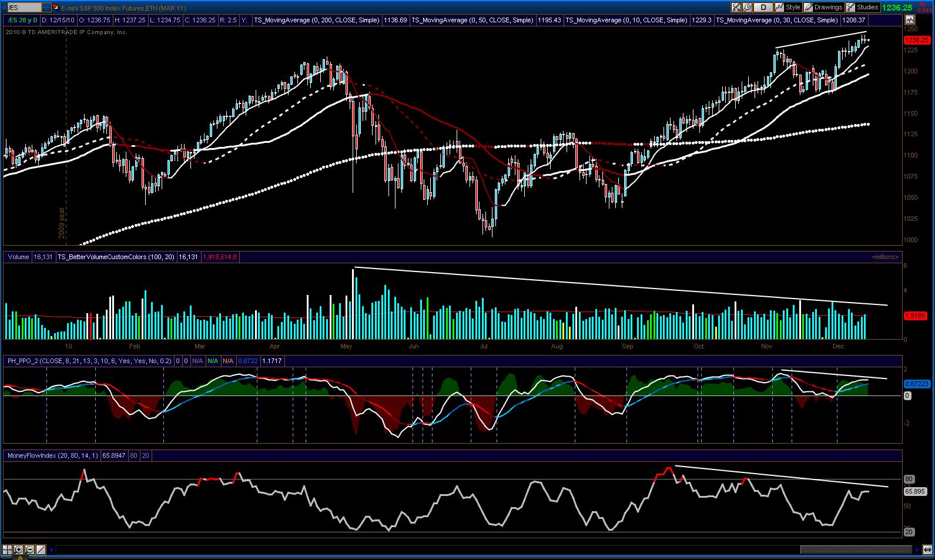Click the 50 moving average value 1195.43
This screenshot has width=935, height=560.
pyautogui.click(x=549, y=20)
